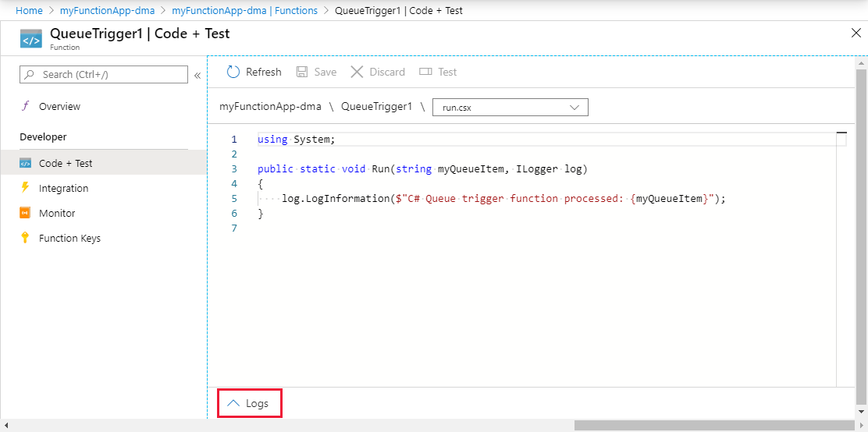Click 'QueueTrigger1 | Code + Test' breadcrumb text
The width and height of the screenshot is (868, 432).
(x=399, y=10)
